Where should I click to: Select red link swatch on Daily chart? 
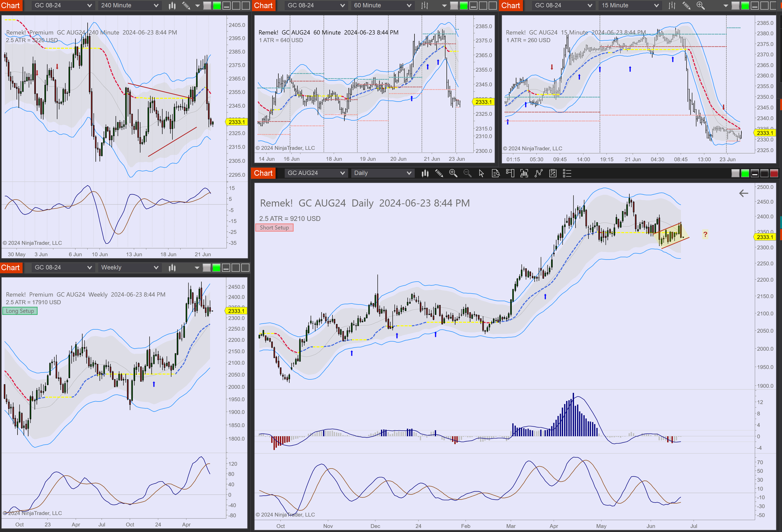coord(774,173)
